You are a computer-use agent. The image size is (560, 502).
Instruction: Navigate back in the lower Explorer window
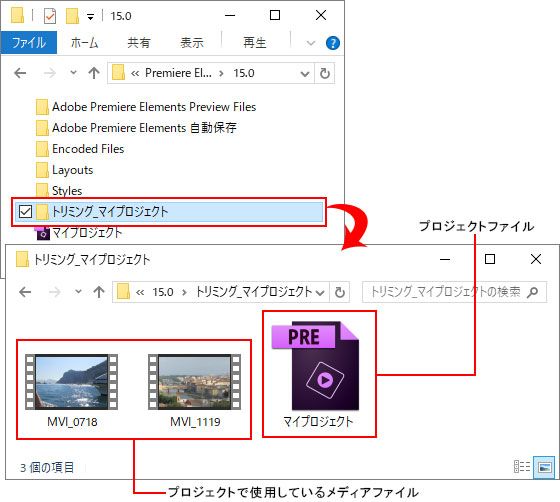tap(25, 292)
